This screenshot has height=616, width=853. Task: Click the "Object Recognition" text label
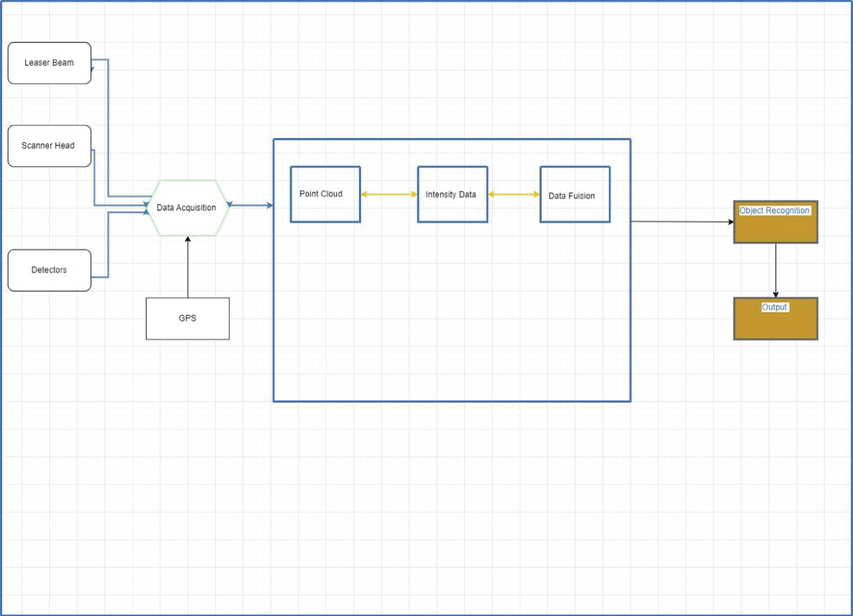point(775,210)
